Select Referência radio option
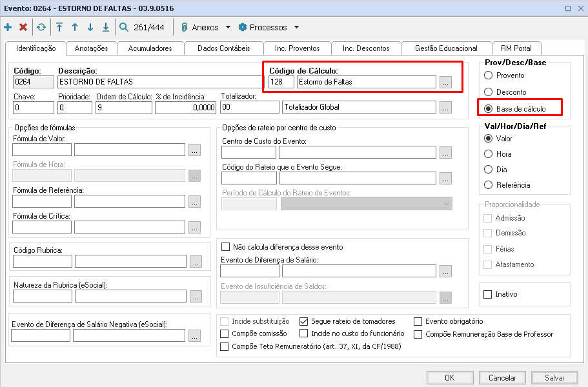588x387 pixels. click(x=488, y=184)
